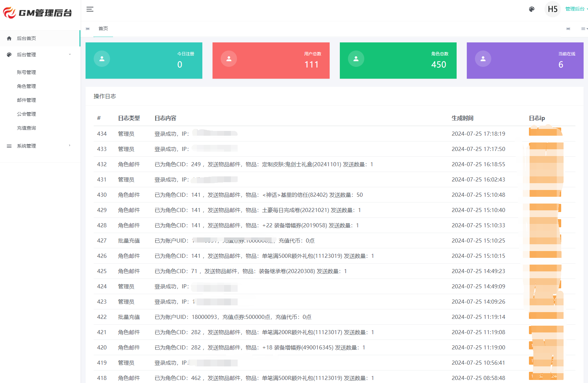Click the 今日注册 count 0

tap(180, 64)
